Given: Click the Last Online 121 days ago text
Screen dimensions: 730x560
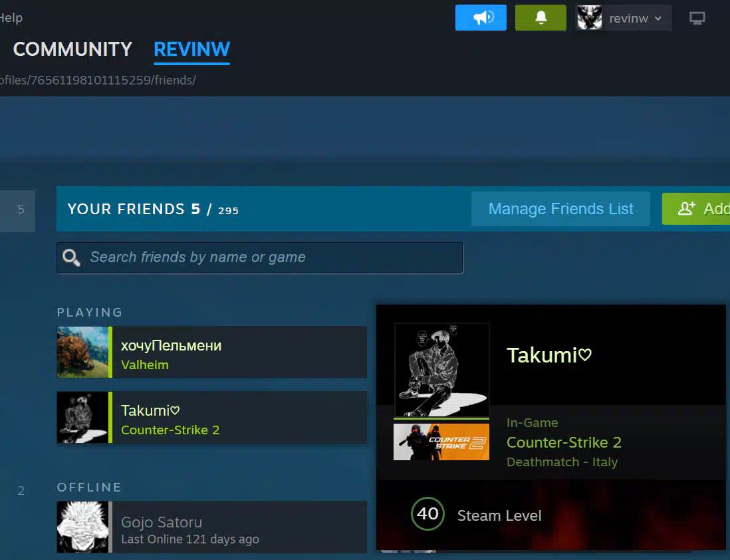Looking at the screenshot, I should [190, 539].
